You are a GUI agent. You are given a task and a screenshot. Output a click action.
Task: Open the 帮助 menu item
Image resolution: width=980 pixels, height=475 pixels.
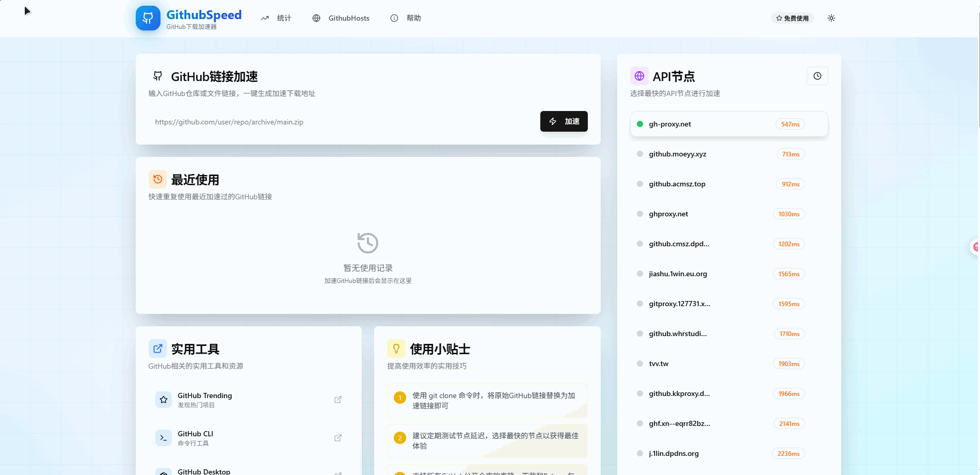(406, 18)
